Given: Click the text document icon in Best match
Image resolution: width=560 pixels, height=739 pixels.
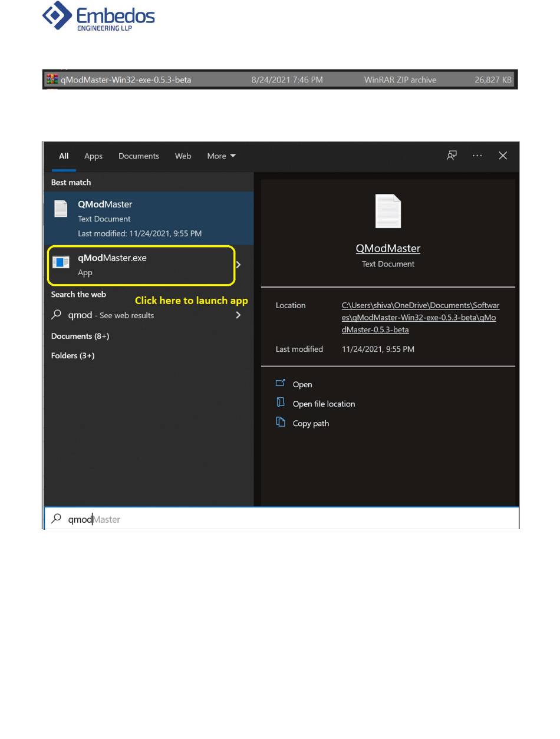Looking at the screenshot, I should [61, 209].
